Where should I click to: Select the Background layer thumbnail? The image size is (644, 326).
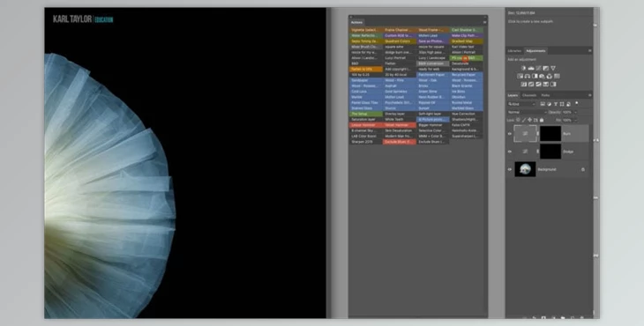(x=525, y=169)
